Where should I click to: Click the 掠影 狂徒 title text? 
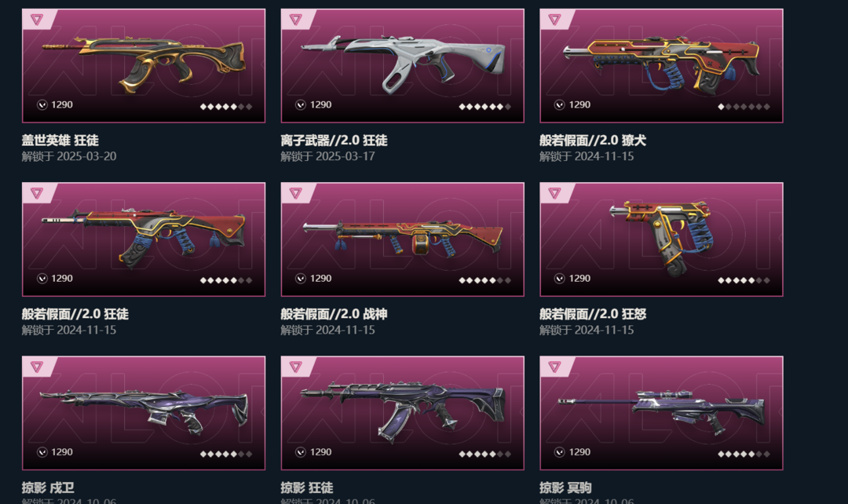[x=307, y=488]
